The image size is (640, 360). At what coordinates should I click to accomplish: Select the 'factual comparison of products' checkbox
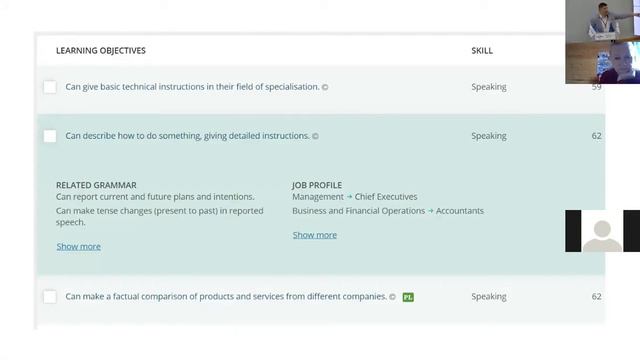point(50,297)
